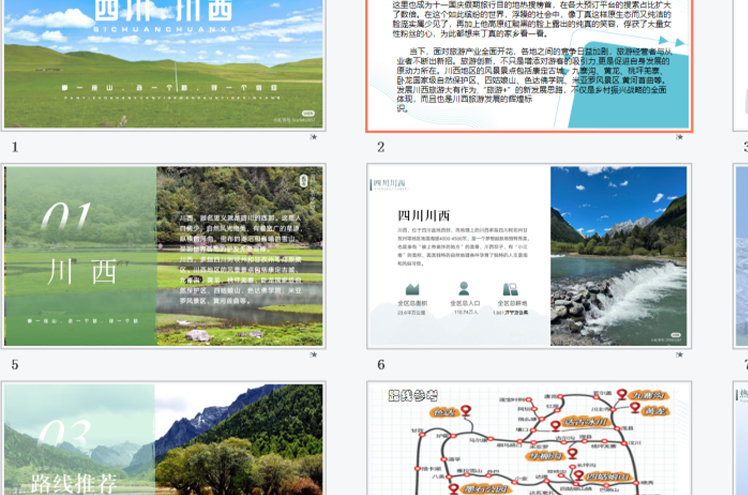Click the 全区总人口 person icon on slide 6

point(464,289)
